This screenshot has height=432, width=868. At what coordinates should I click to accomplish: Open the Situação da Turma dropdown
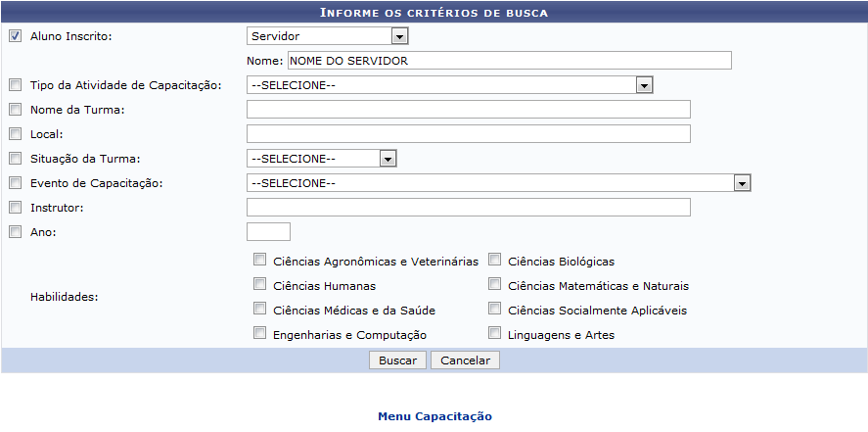click(322, 159)
